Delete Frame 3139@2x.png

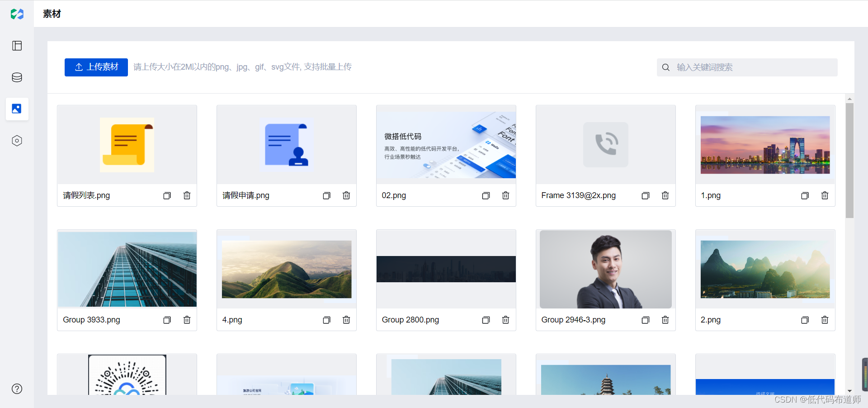(665, 195)
